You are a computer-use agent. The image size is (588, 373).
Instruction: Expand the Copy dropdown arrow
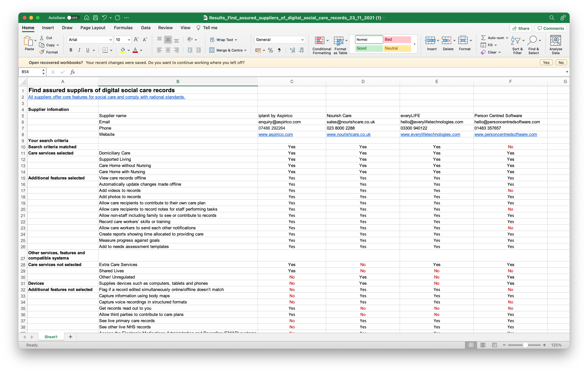[x=58, y=45]
